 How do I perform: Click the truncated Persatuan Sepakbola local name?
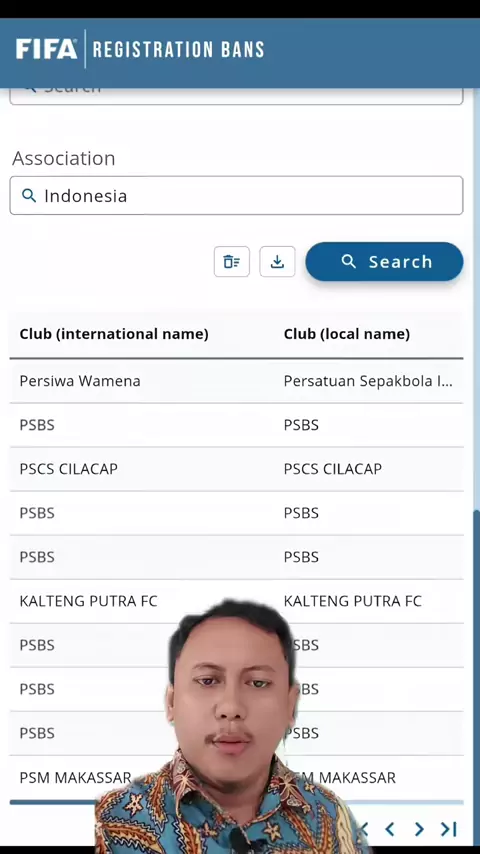(x=368, y=381)
